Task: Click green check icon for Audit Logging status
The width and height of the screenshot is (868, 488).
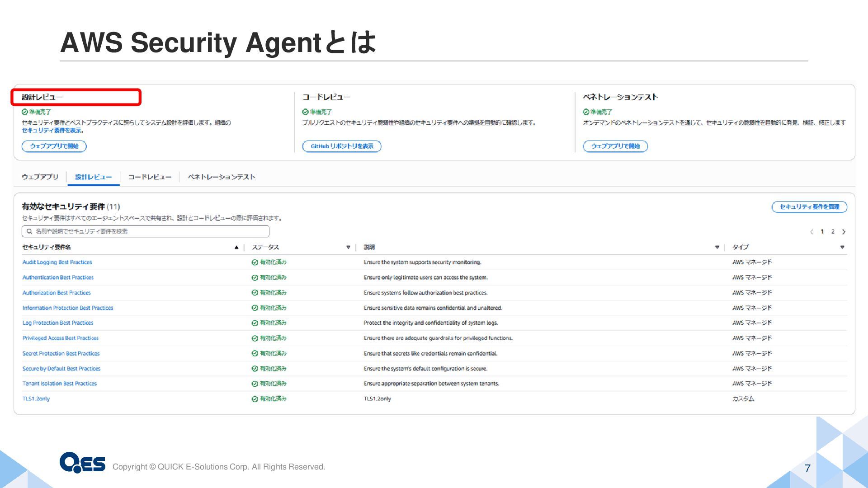Action: click(255, 262)
